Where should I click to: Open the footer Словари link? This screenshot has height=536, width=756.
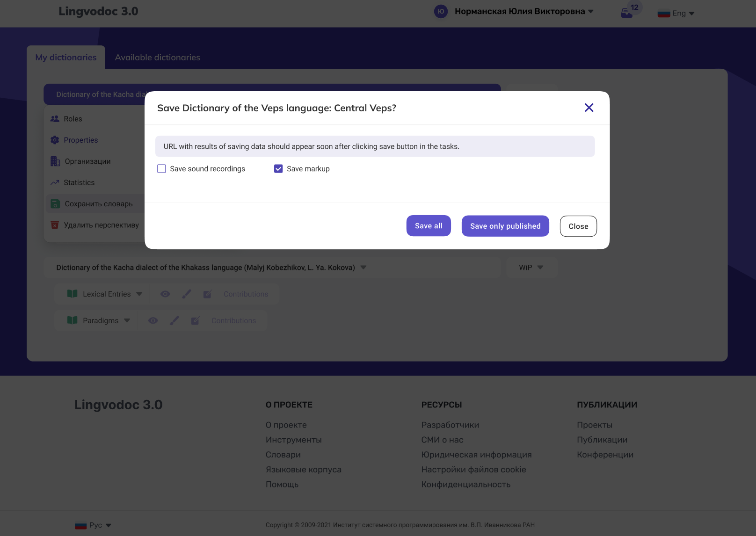(x=283, y=455)
